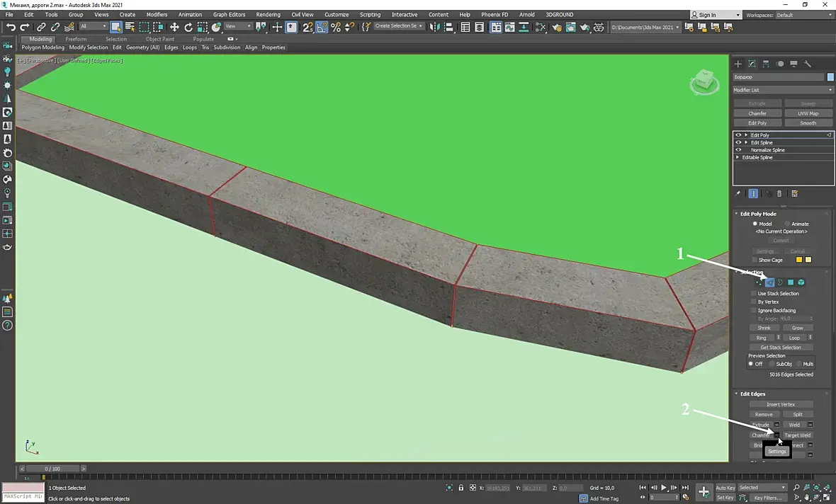This screenshot has width=836, height=504.
Task: Select the Element sub-object level icon
Action: 801,282
